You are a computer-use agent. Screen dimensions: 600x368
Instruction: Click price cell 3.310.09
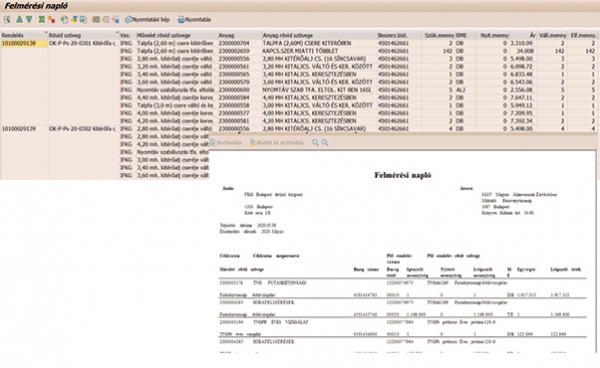tap(523, 43)
